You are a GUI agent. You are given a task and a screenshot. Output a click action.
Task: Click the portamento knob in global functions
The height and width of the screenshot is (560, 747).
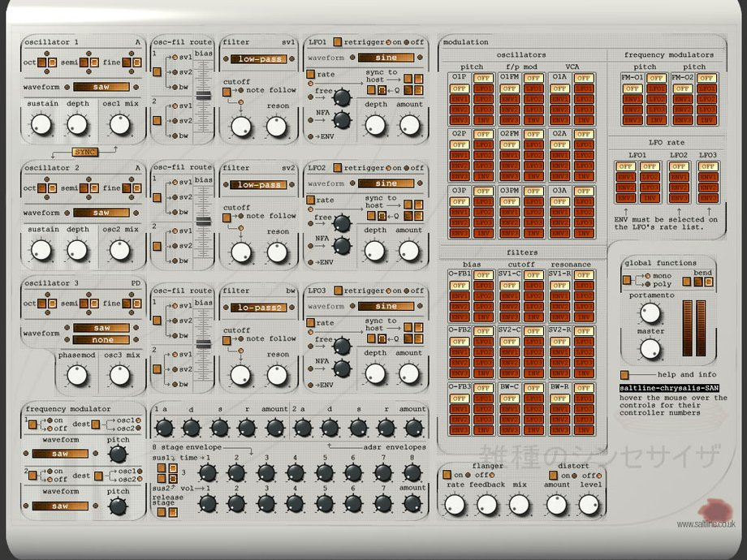coord(651,312)
